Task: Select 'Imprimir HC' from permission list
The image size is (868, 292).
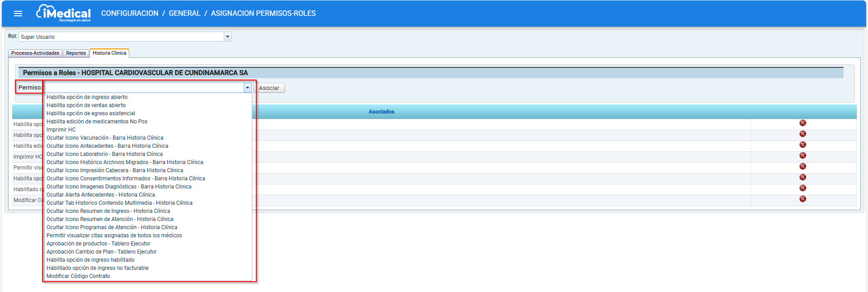Action: tap(61, 130)
